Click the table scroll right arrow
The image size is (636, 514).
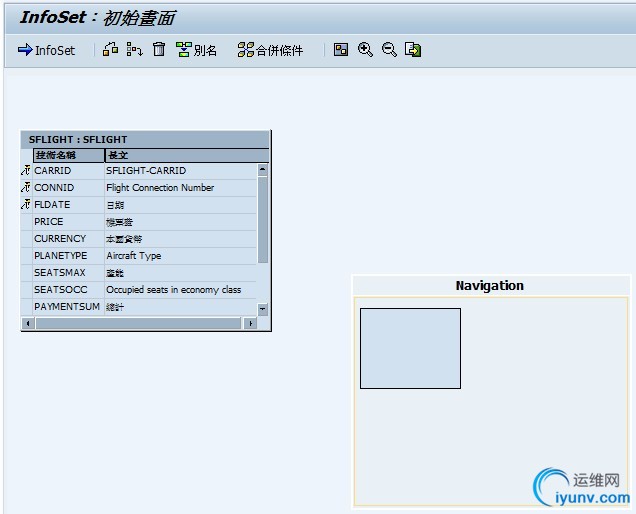click(250, 323)
